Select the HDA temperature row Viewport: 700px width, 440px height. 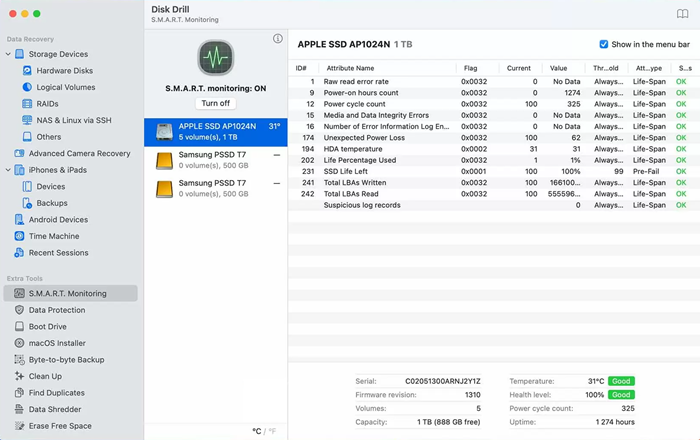[494, 149]
